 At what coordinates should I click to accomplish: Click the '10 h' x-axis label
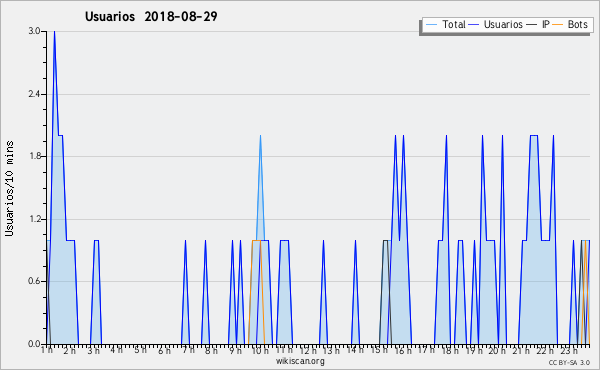coord(261,350)
